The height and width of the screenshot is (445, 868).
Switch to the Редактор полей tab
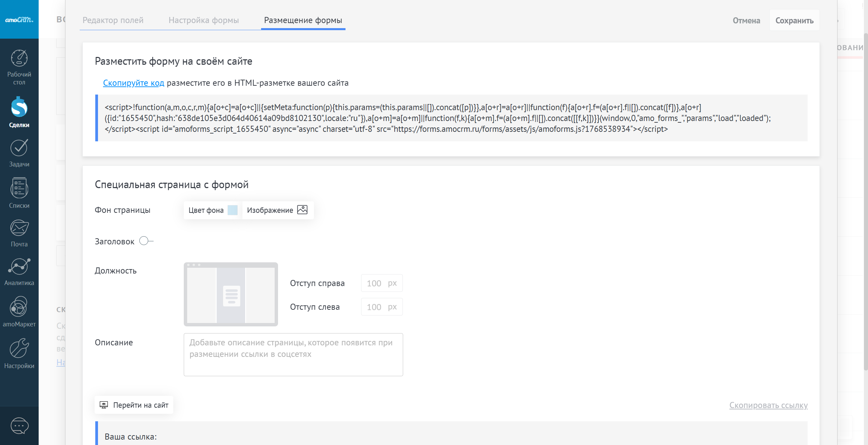tap(113, 20)
